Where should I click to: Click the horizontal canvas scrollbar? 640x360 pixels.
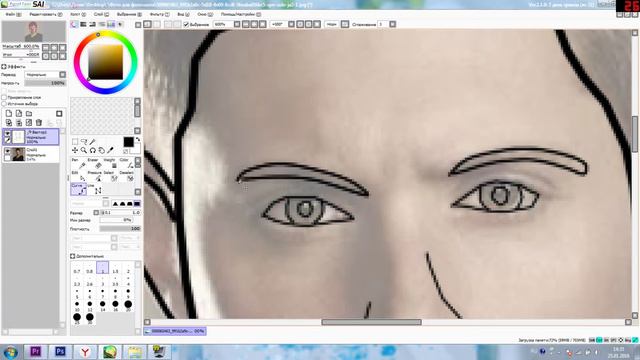[x=371, y=322]
